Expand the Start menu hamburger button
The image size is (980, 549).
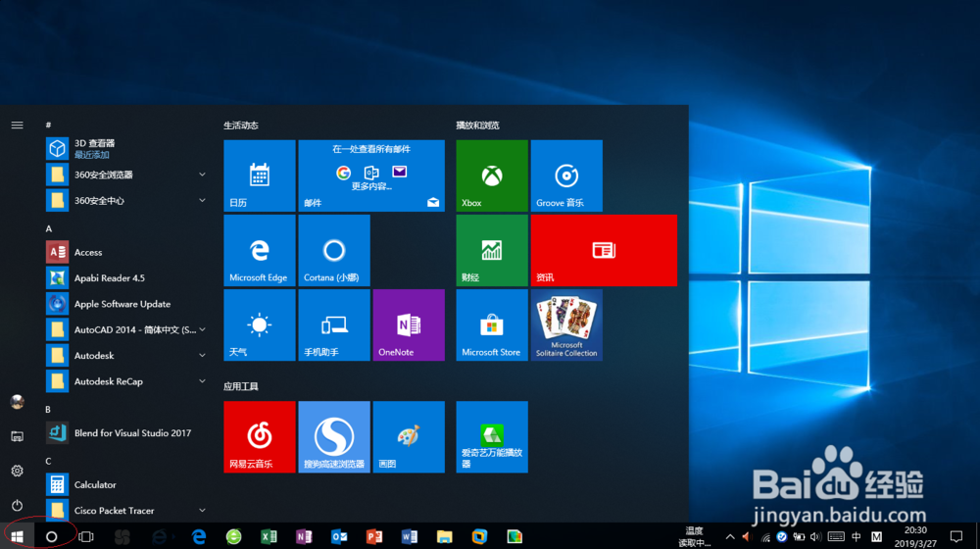coord(17,125)
